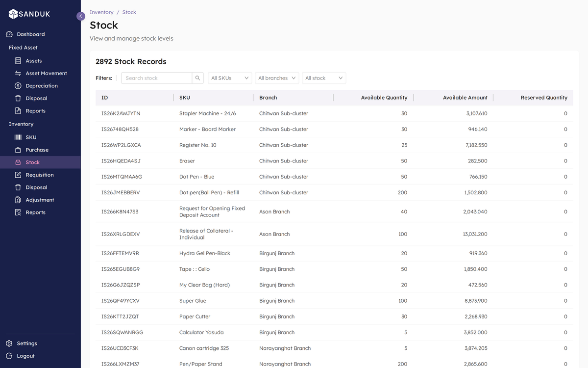Viewport: 588px width, 368px height.
Task: Click the SKU barcode icon
Action: pyautogui.click(x=18, y=137)
